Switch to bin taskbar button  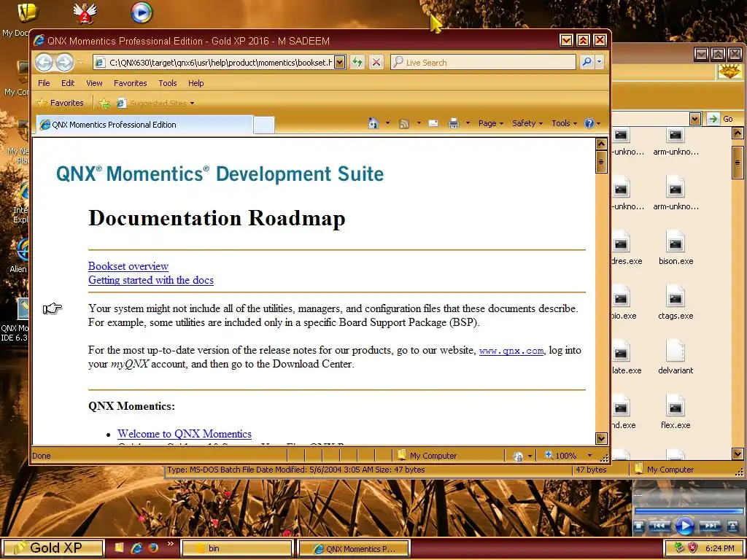237,548
